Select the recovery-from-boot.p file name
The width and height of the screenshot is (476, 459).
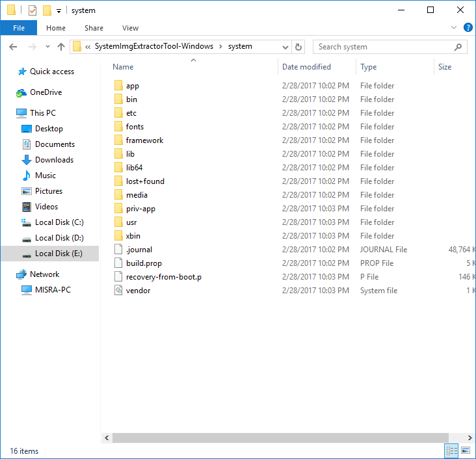[164, 277]
